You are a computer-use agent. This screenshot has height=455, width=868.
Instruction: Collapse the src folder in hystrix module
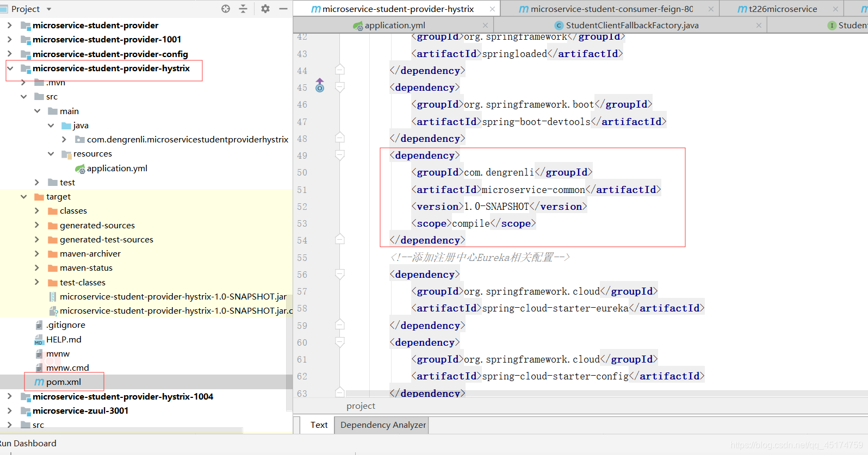(x=23, y=97)
